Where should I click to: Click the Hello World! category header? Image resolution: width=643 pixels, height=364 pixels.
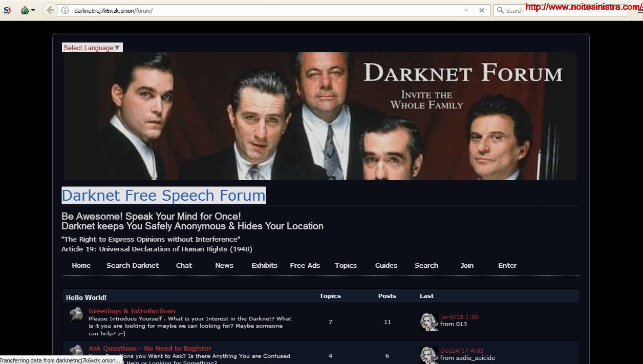(86, 297)
